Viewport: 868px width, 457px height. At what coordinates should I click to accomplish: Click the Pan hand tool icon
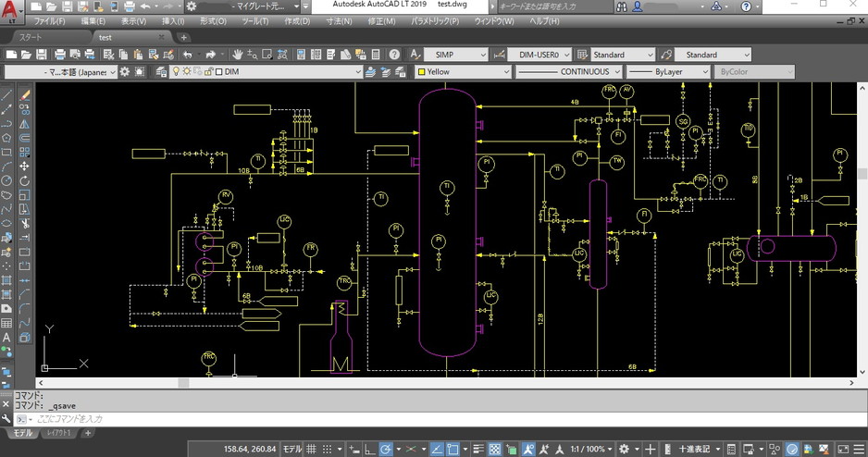[238, 55]
